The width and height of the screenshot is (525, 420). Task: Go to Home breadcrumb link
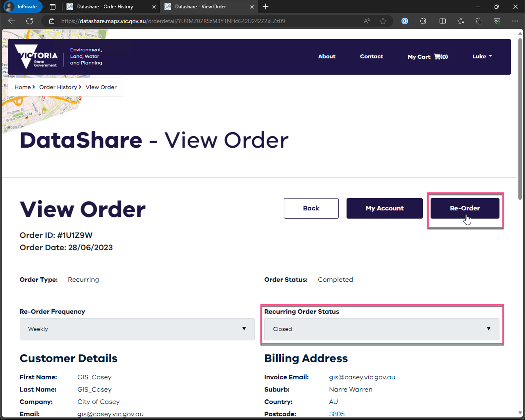(23, 87)
